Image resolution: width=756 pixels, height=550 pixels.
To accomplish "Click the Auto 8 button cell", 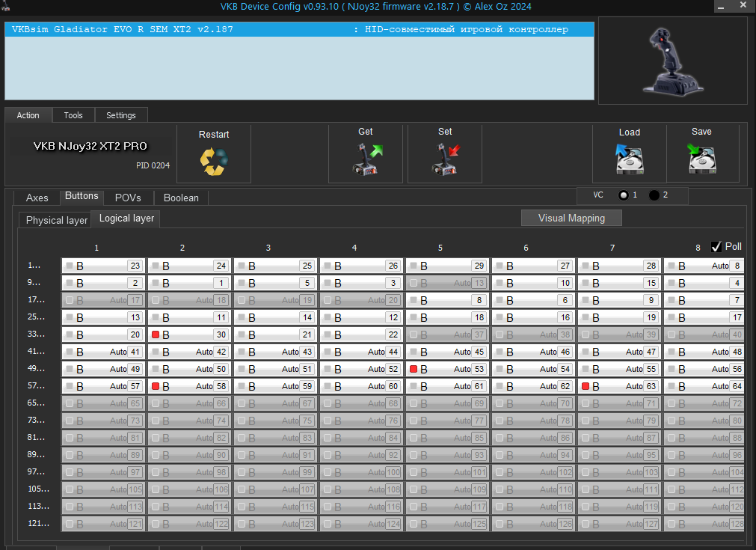I will (x=704, y=266).
